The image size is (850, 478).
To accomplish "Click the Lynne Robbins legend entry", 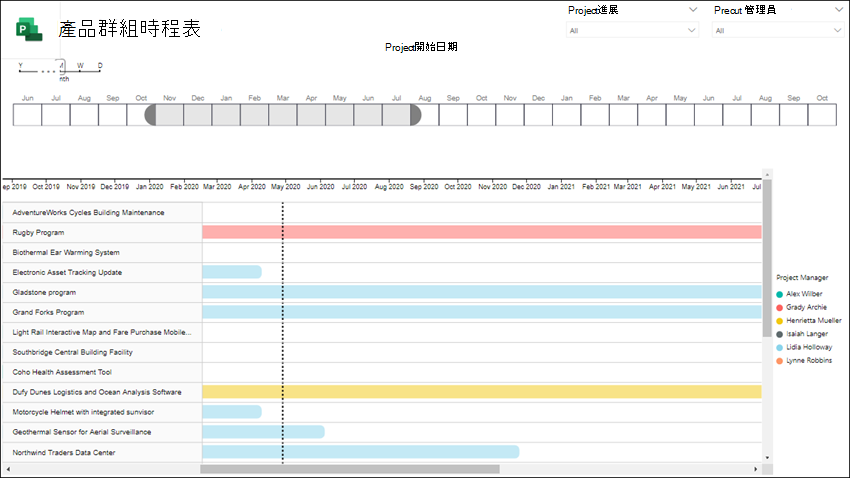I will (x=804, y=360).
